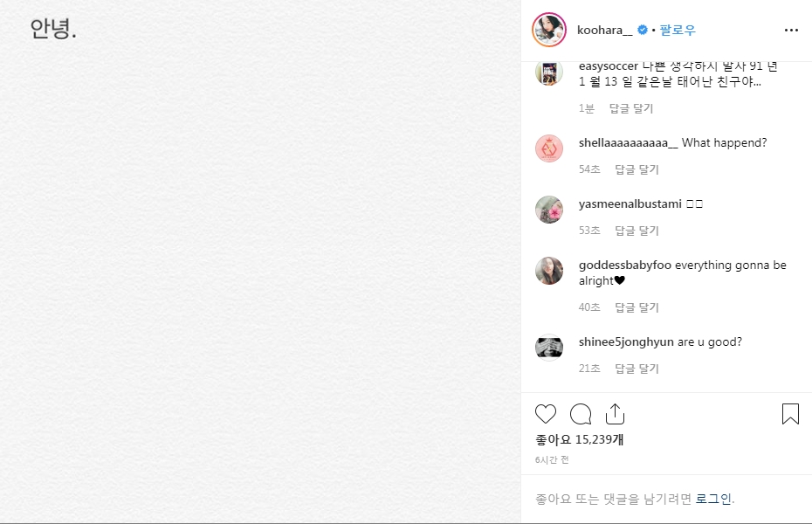812x524 pixels.
Task: Reply to yasmeenalbustami comment with 답글 달기
Action: click(x=637, y=231)
